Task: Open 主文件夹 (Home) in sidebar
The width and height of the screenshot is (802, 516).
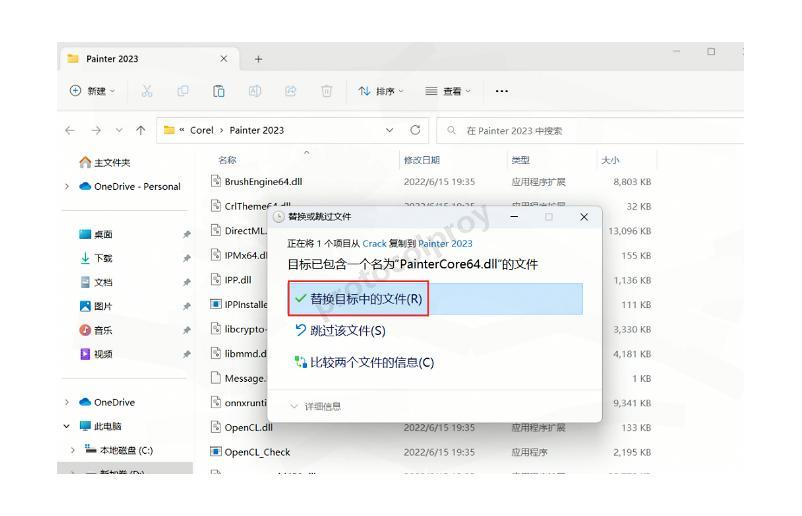Action: pyautogui.click(x=105, y=163)
